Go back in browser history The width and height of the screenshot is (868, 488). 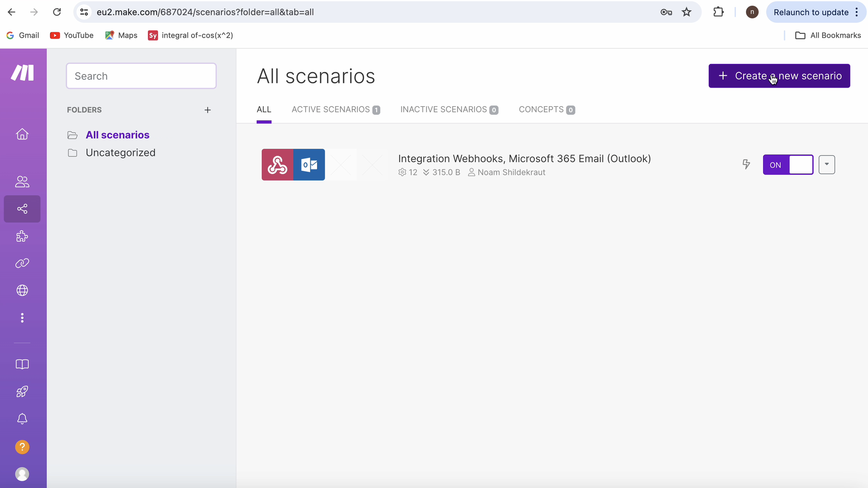pos(12,12)
